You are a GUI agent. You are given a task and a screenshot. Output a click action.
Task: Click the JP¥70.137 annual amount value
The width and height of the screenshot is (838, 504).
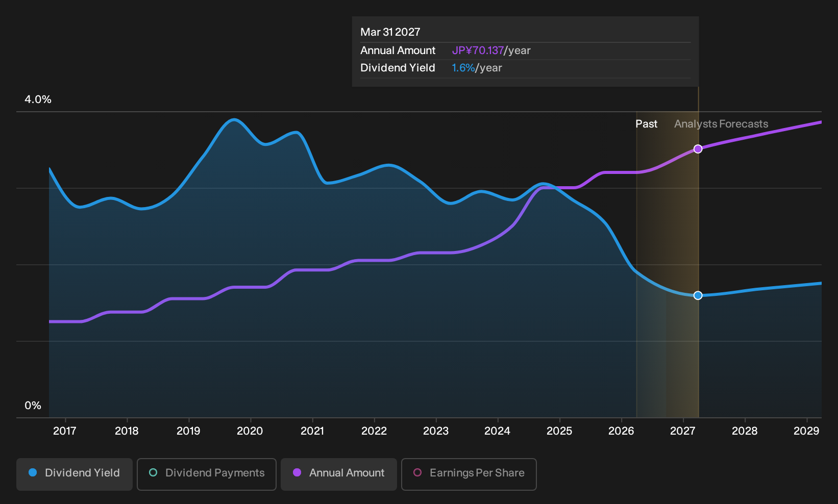(478, 51)
